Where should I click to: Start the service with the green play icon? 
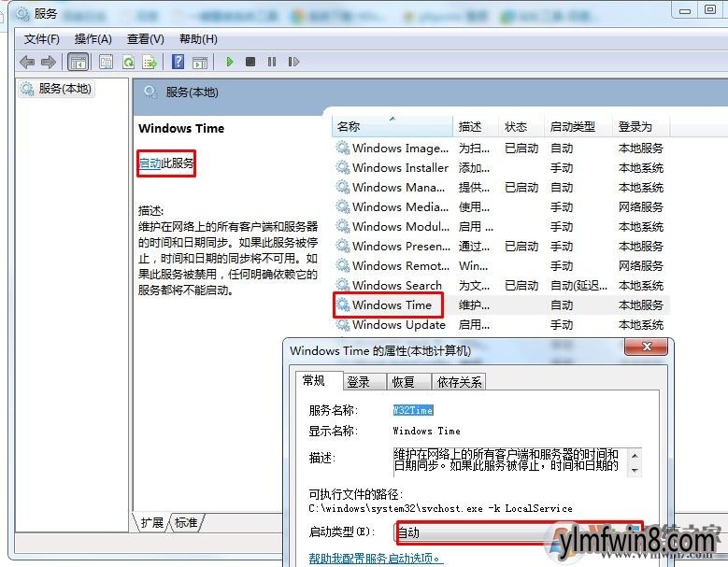point(229,62)
